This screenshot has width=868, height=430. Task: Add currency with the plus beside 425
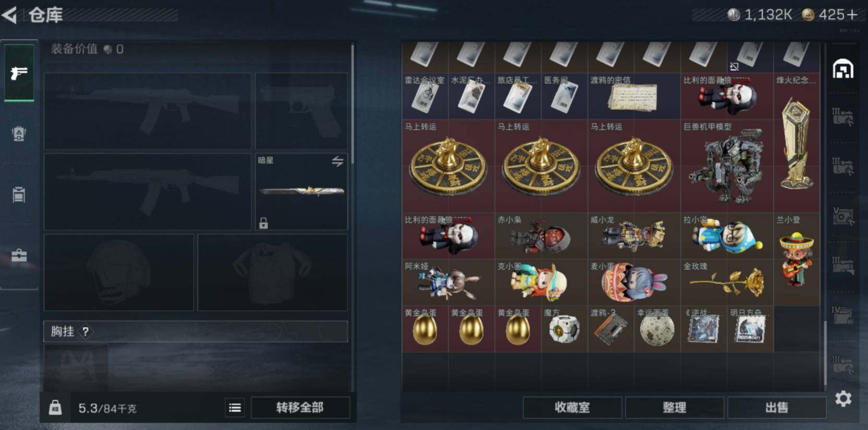pos(852,15)
